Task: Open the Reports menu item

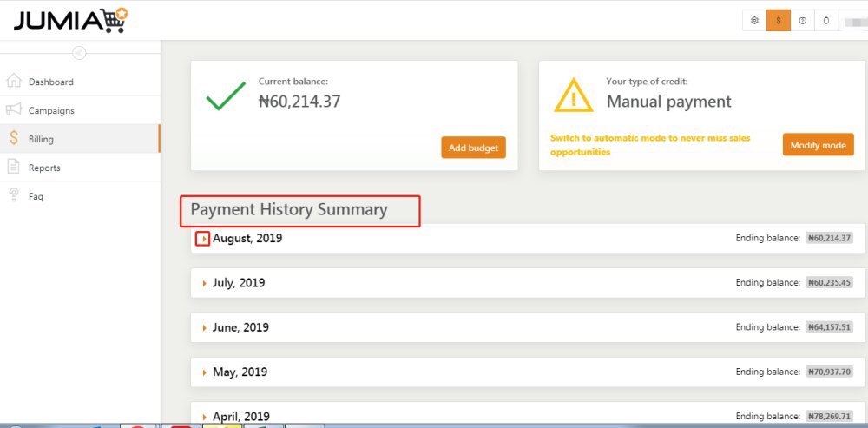Action: 80,168
